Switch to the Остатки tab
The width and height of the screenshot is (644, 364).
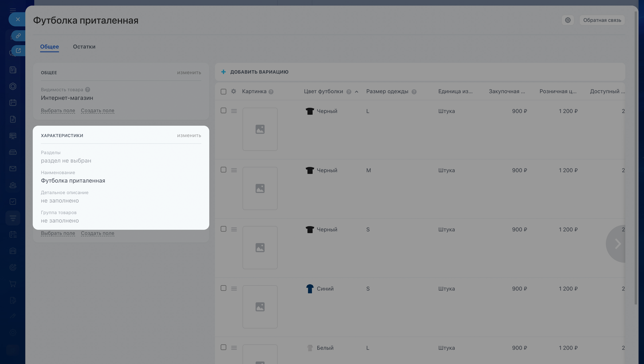click(84, 47)
